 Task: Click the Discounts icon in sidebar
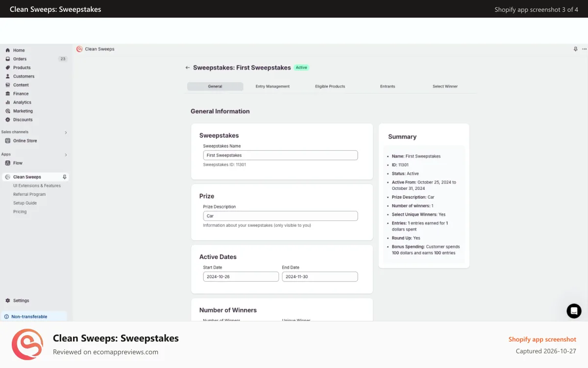tap(8, 120)
